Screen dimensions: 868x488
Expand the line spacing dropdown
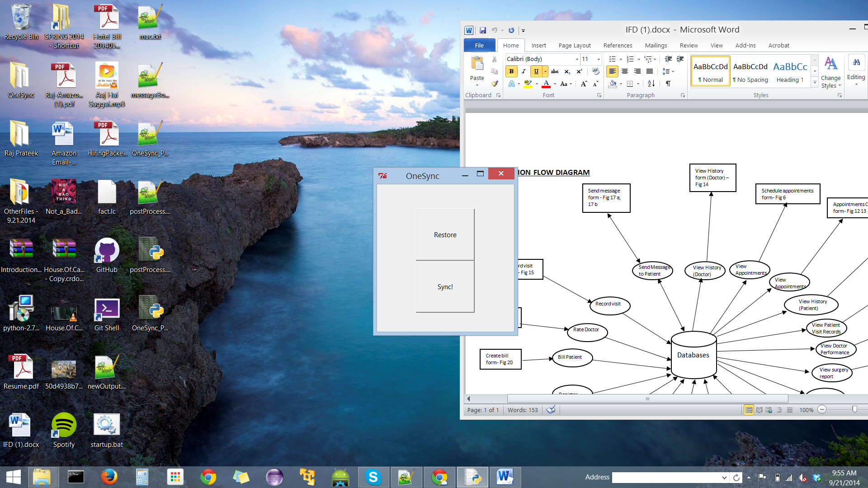coord(673,71)
